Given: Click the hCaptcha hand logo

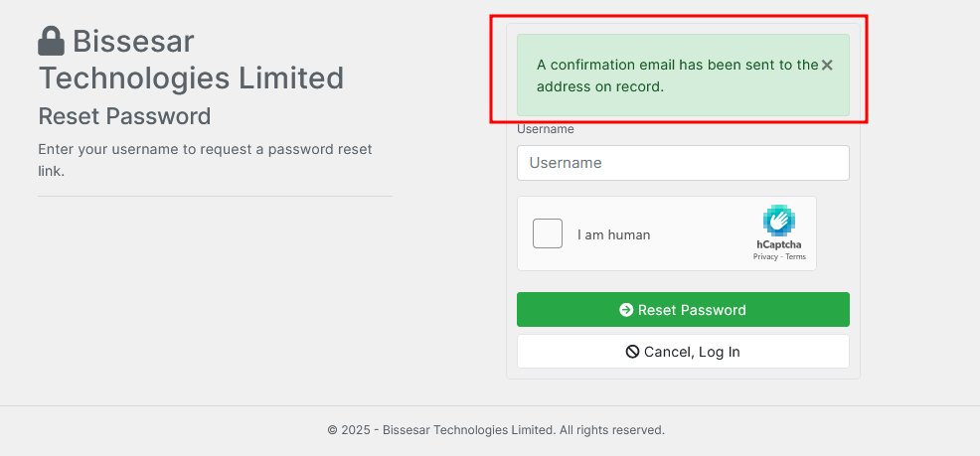Looking at the screenshot, I should click(x=779, y=220).
